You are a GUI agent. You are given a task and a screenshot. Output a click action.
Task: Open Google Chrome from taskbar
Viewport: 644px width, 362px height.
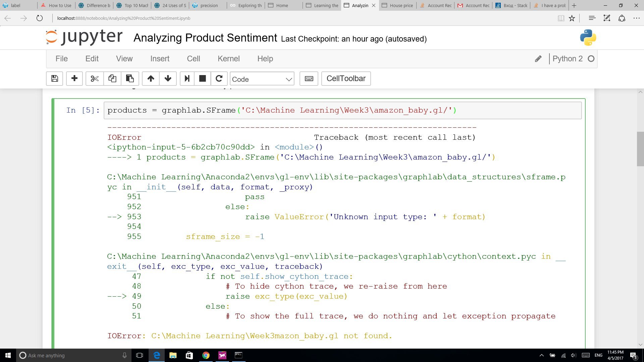pyautogui.click(x=206, y=355)
